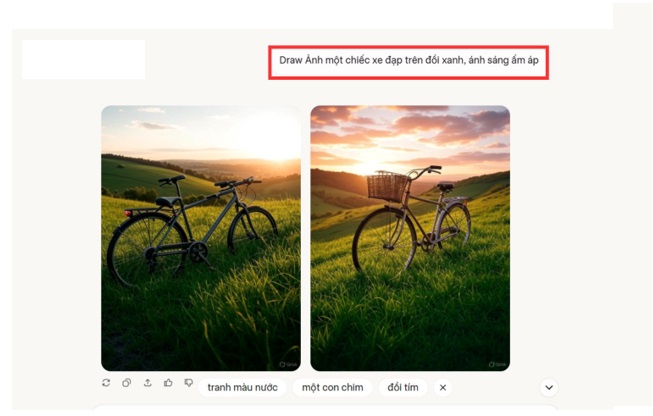Give the response a thumbs up

tap(168, 383)
